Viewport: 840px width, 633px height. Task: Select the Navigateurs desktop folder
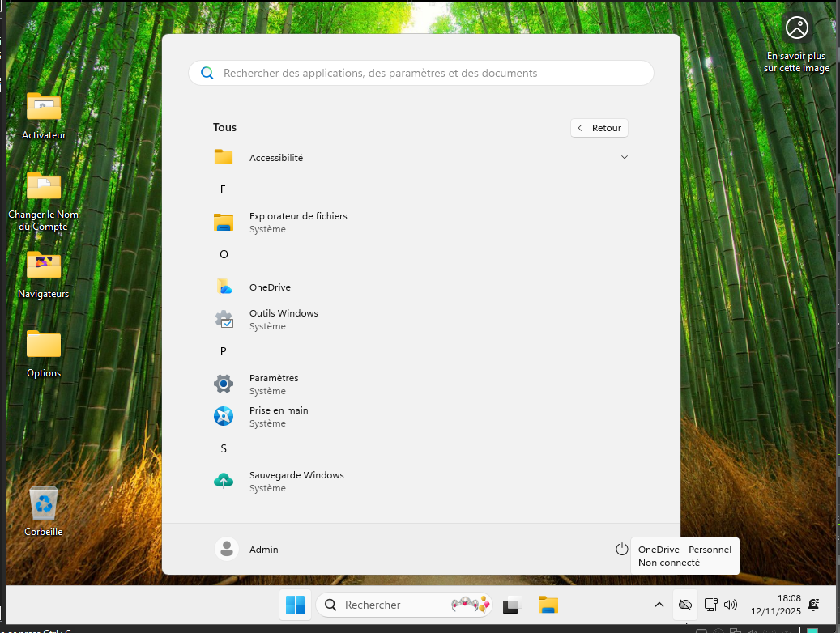click(44, 274)
